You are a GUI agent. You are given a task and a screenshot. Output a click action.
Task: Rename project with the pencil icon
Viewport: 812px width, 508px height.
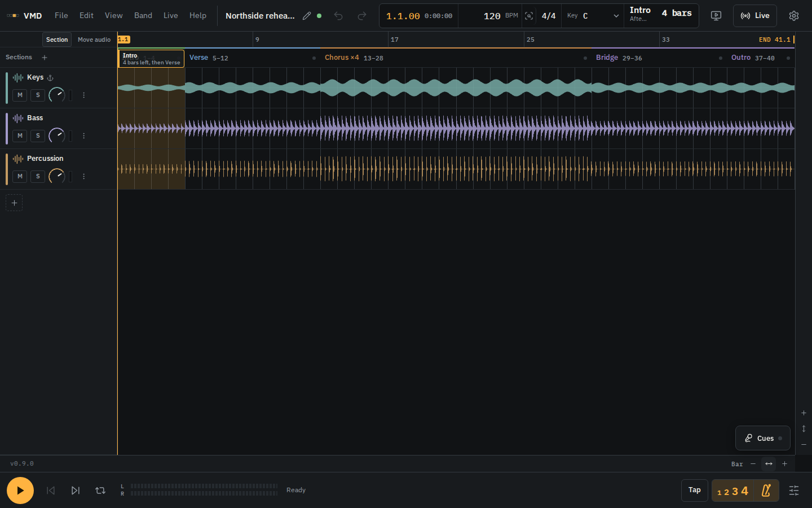[307, 16]
